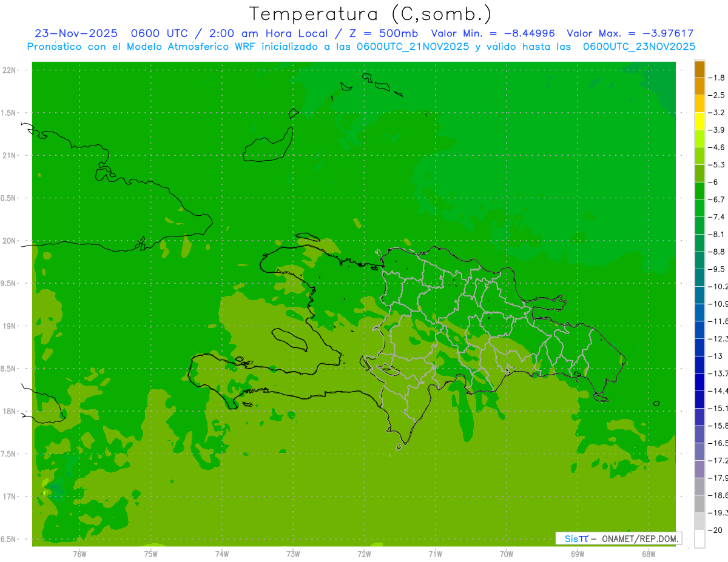Click the '-2.5' colorbar label
The width and height of the screenshot is (728, 562).
pyautogui.click(x=717, y=95)
